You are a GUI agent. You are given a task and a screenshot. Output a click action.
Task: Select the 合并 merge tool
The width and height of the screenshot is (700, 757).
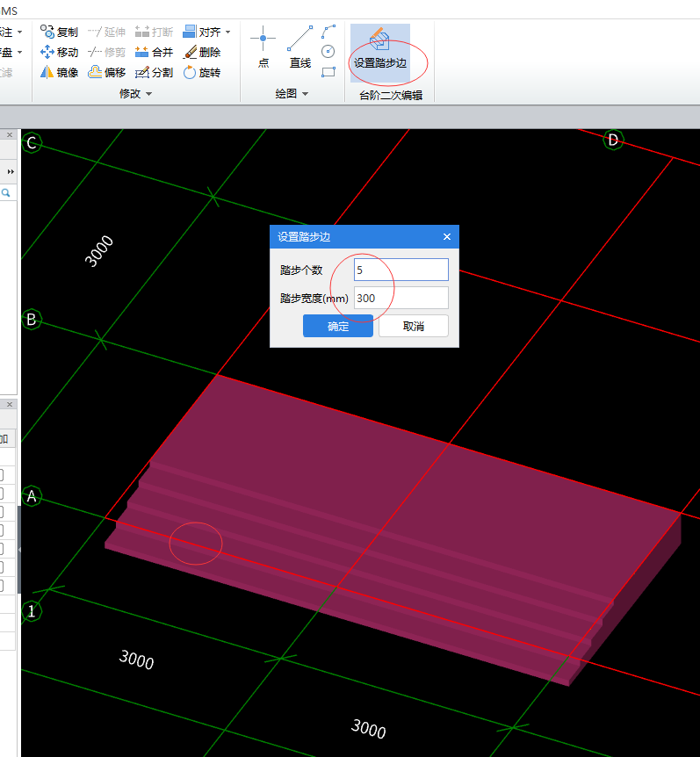(154, 52)
